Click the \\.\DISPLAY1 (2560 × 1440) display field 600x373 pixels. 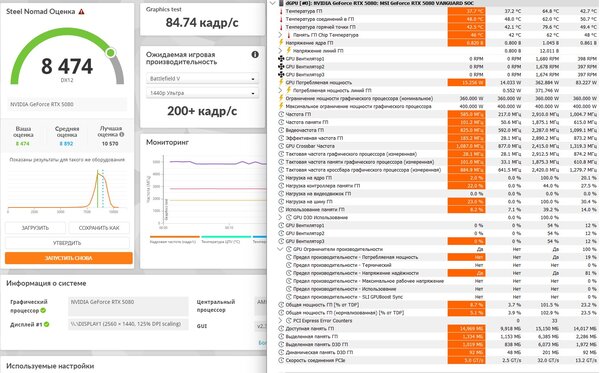(x=128, y=324)
